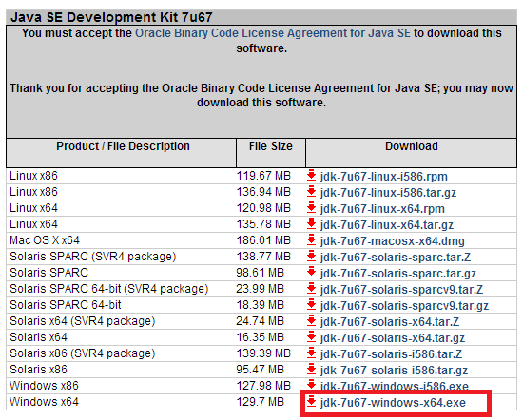This screenshot has height=420, width=523.
Task: Click download arrow icon for jdk-7u67-linux-x64.rpm
Action: 311,207
